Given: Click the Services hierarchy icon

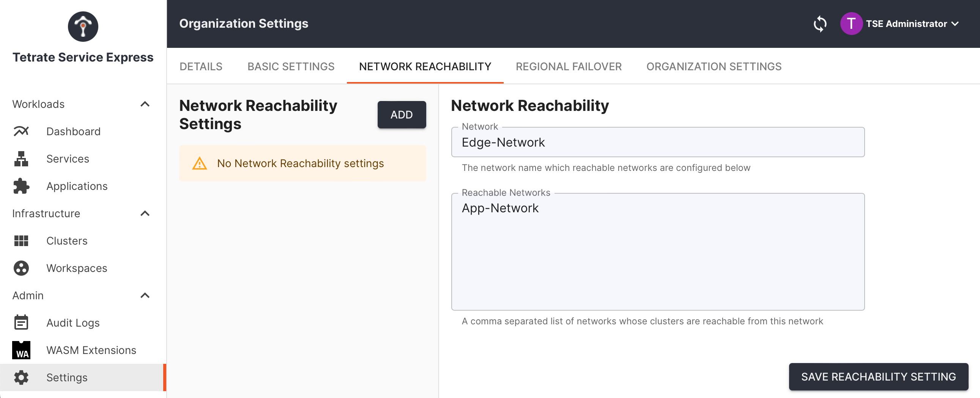Looking at the screenshot, I should 21,159.
